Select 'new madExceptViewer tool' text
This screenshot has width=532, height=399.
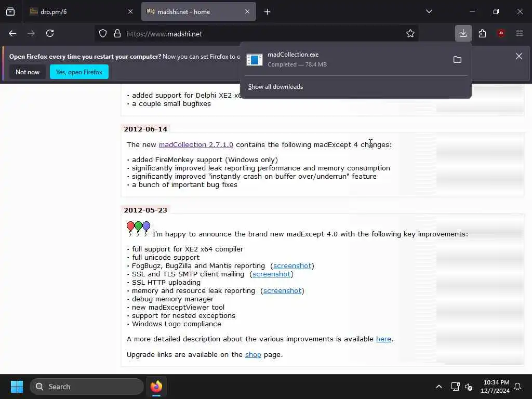[x=178, y=308]
